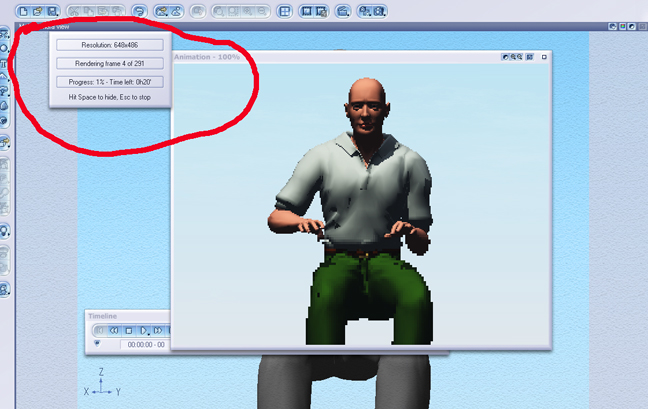
Task: Stop playback using the timeline stop button
Action: pos(129,330)
